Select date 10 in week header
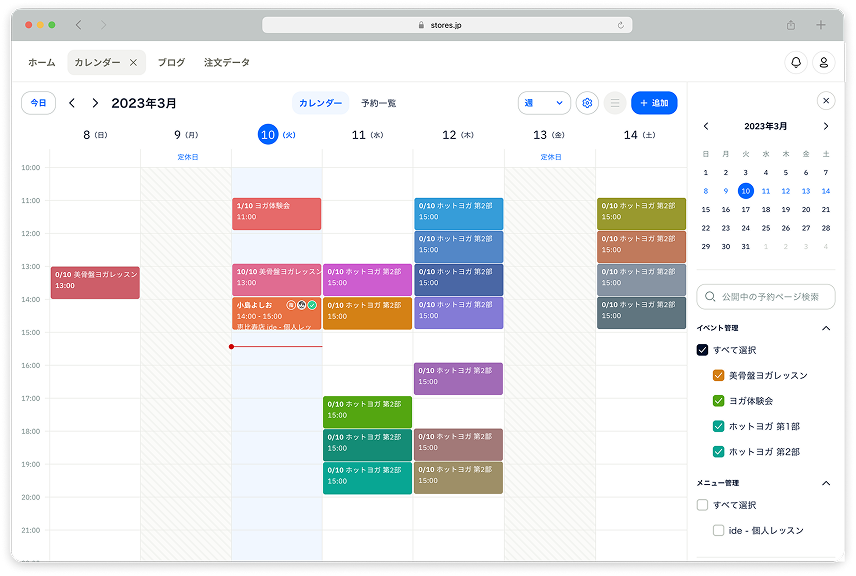The height and width of the screenshot is (576, 856). pos(268,134)
